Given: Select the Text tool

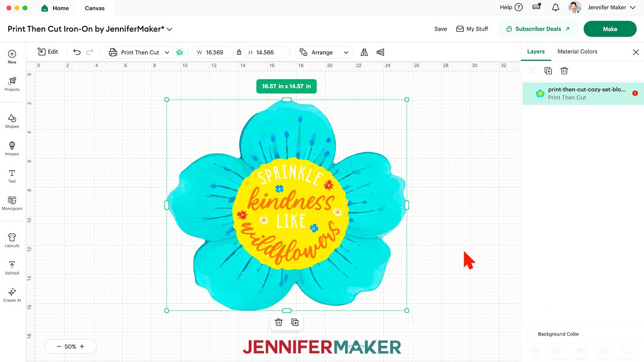Looking at the screenshot, I should (12, 176).
